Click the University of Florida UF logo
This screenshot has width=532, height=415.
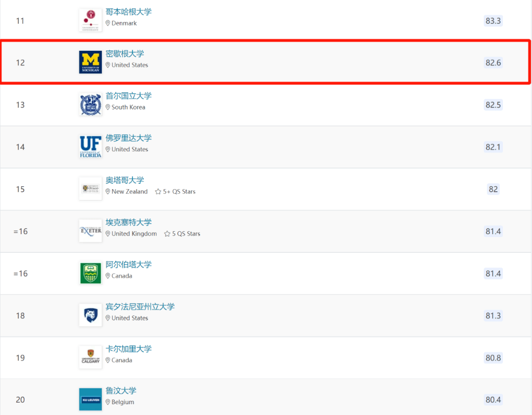pos(91,147)
